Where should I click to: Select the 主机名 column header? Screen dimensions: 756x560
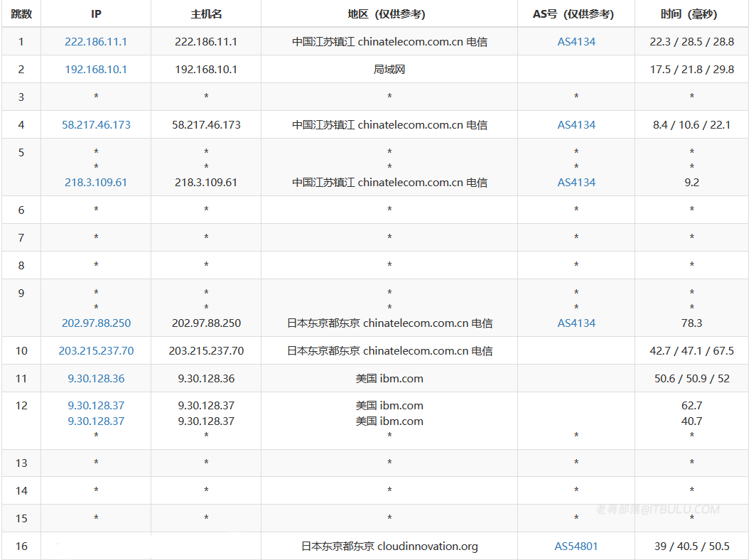(x=206, y=14)
